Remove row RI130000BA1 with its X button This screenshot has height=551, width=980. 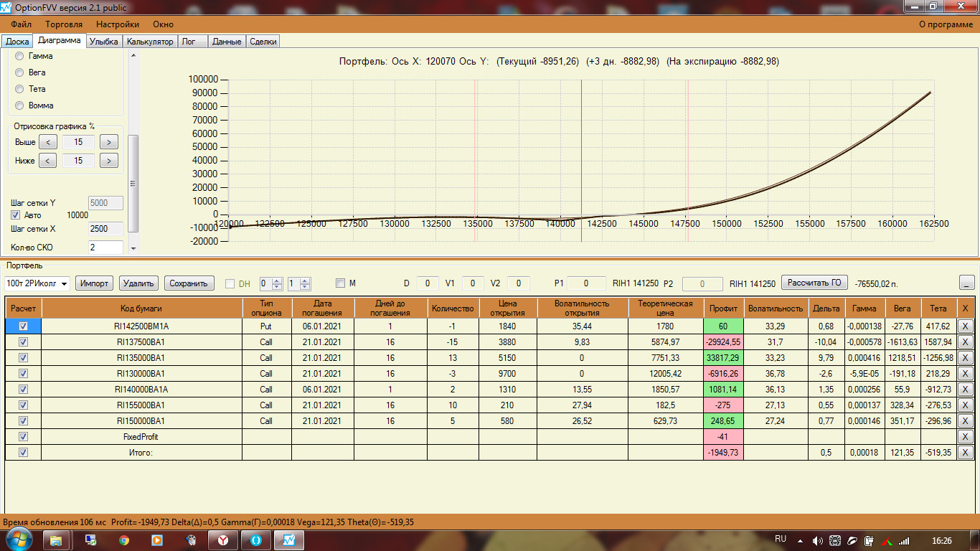[x=965, y=373]
